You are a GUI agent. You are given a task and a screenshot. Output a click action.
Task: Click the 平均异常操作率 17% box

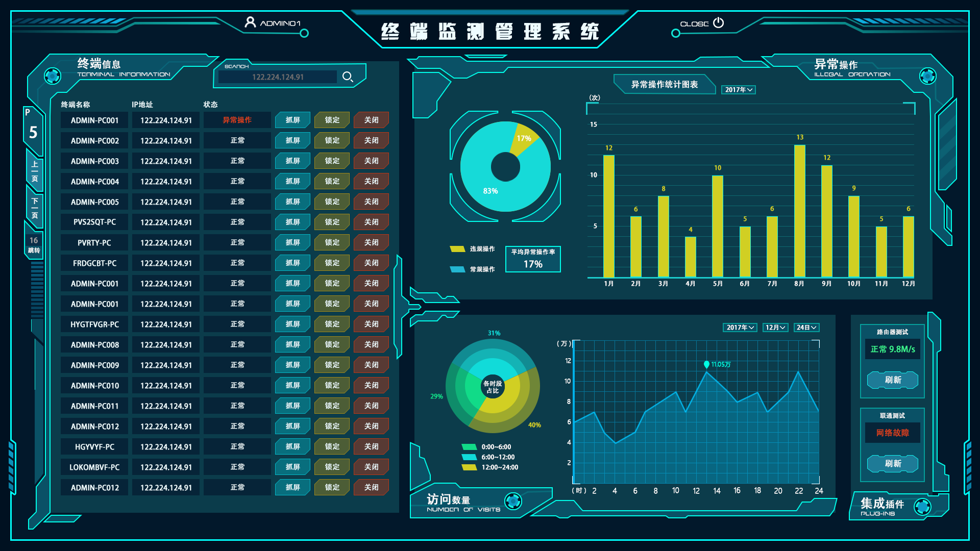[533, 259]
